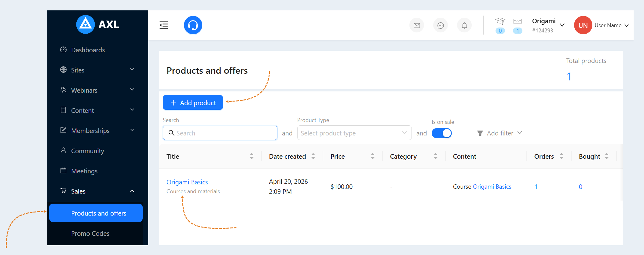This screenshot has height=255, width=644.
Task: Open the Origami Basics product title link
Action: pyautogui.click(x=187, y=182)
